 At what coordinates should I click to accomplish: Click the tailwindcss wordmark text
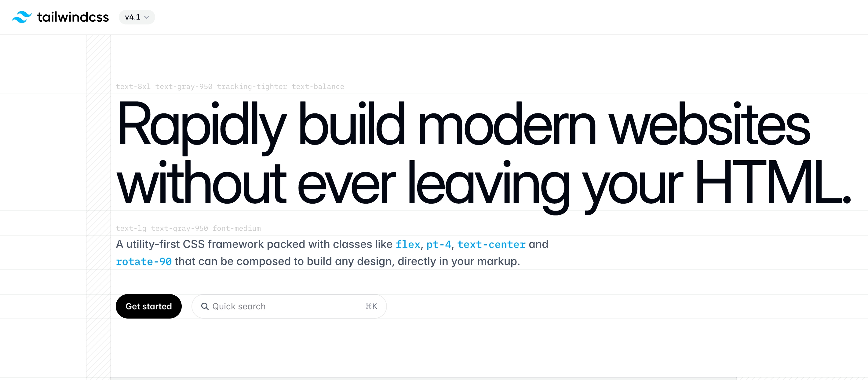click(73, 17)
